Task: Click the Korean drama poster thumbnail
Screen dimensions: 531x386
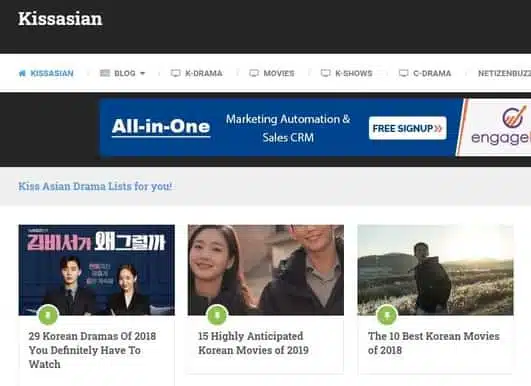Action: 97,270
